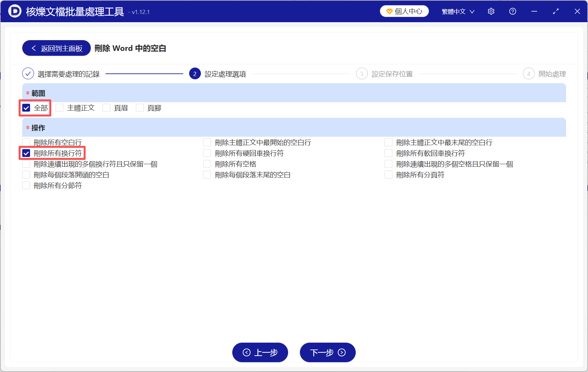Open the 繁體中文 language dropdown
The height and width of the screenshot is (372, 588).
click(x=457, y=11)
